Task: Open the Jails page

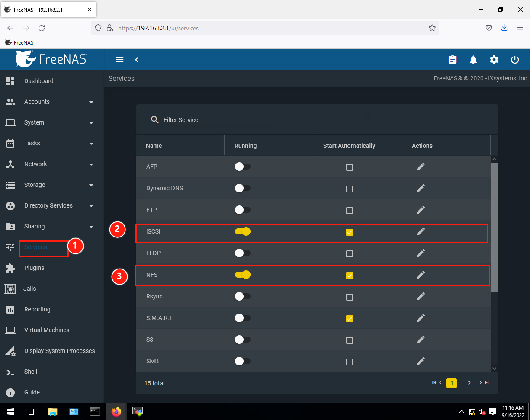Action: click(52, 289)
